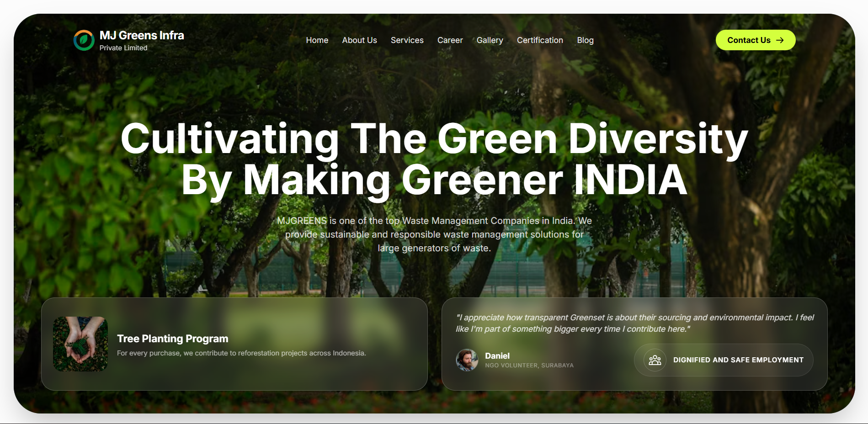Select the Tree Planting Program card

click(x=234, y=344)
